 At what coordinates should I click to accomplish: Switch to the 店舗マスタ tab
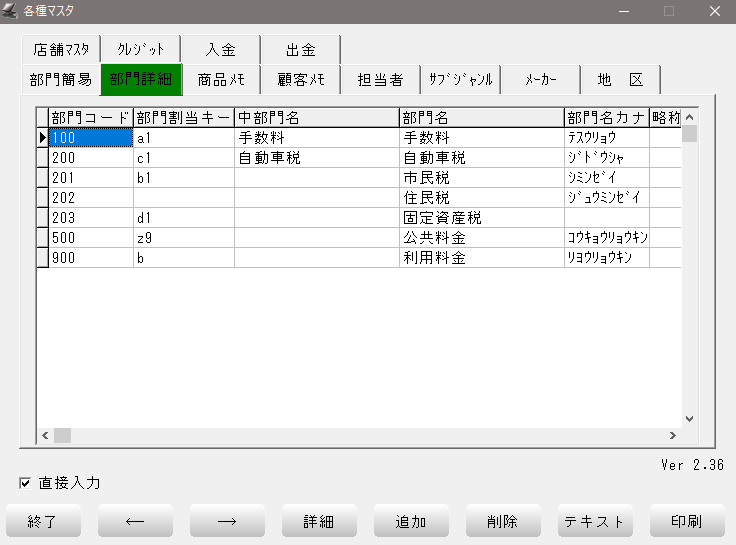tap(60, 49)
